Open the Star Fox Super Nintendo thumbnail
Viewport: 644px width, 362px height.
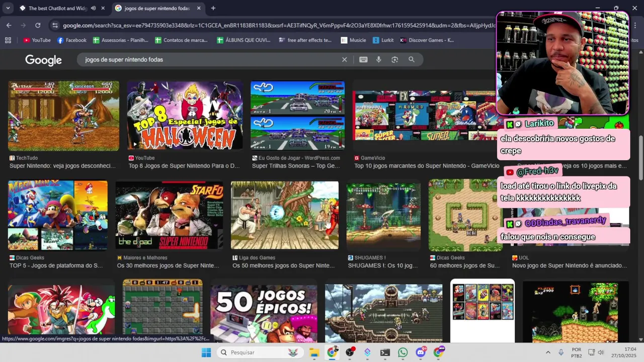170,215
